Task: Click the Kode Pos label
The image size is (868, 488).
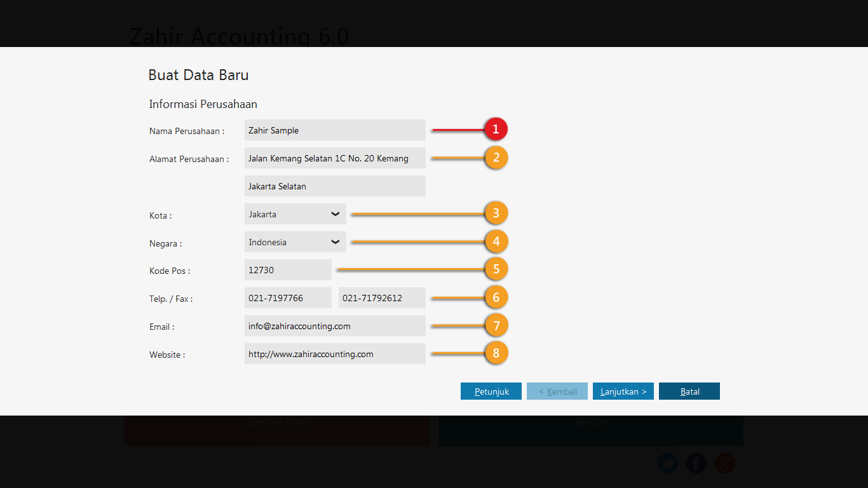Action: click(x=170, y=271)
